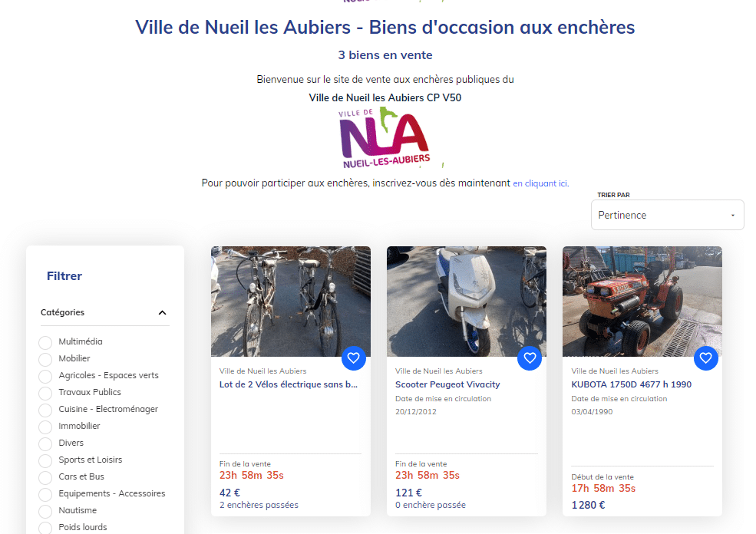Open the Scooter Peugeot Vivacity listing title
Screen dimensions: 756x534
pyautogui.click(x=447, y=384)
